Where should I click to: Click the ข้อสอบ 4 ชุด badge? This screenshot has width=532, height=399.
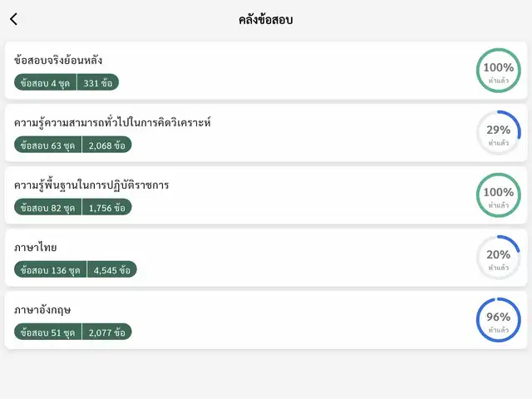point(46,82)
